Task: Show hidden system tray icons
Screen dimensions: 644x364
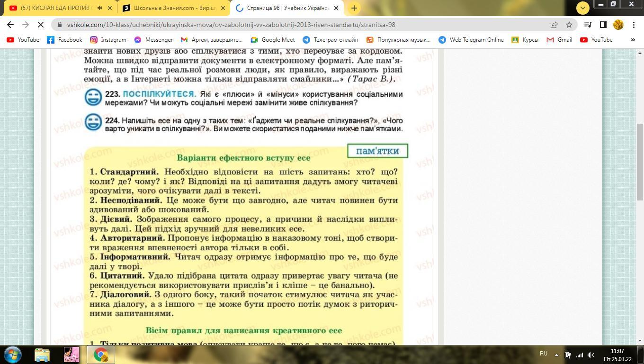Action: pos(556,355)
